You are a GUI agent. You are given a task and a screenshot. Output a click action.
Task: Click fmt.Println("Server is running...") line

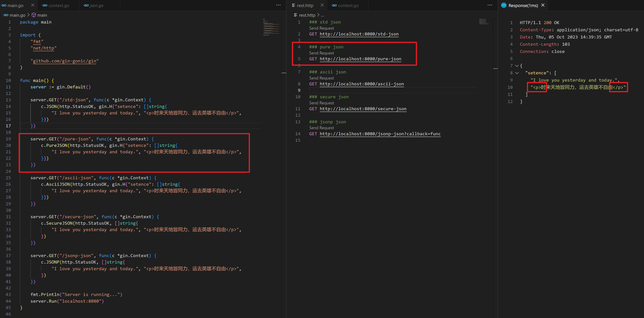pos(76,294)
